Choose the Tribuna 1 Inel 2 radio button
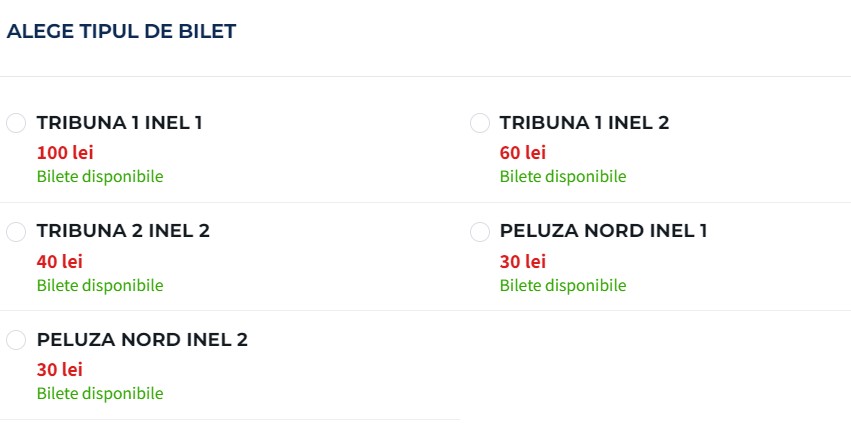The width and height of the screenshot is (851, 433). [480, 123]
